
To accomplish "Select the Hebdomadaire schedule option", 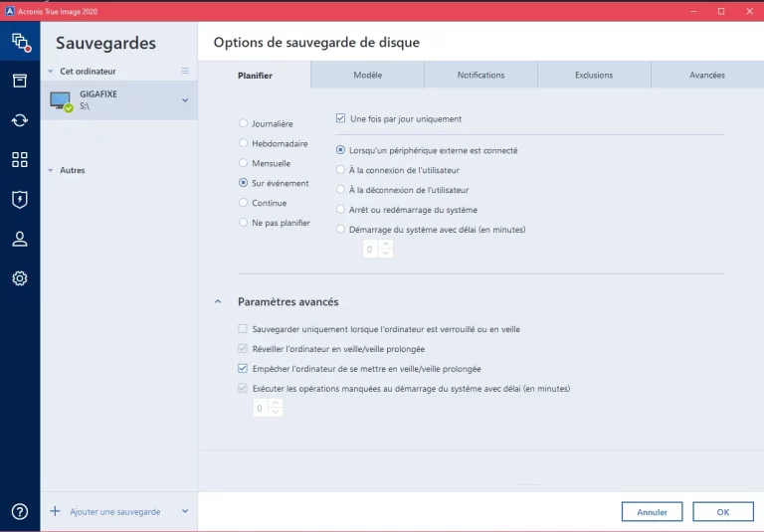I will tap(243, 143).
